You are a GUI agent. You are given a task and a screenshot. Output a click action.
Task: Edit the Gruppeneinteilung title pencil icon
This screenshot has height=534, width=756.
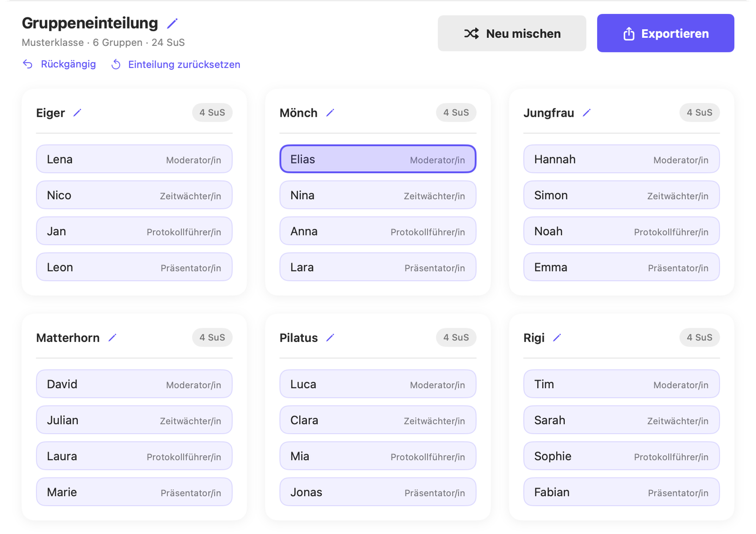(172, 23)
